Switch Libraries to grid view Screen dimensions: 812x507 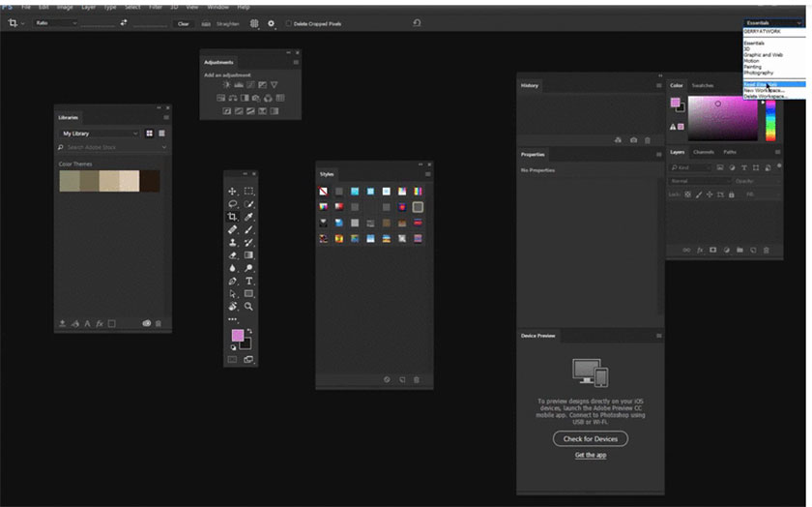[150, 133]
